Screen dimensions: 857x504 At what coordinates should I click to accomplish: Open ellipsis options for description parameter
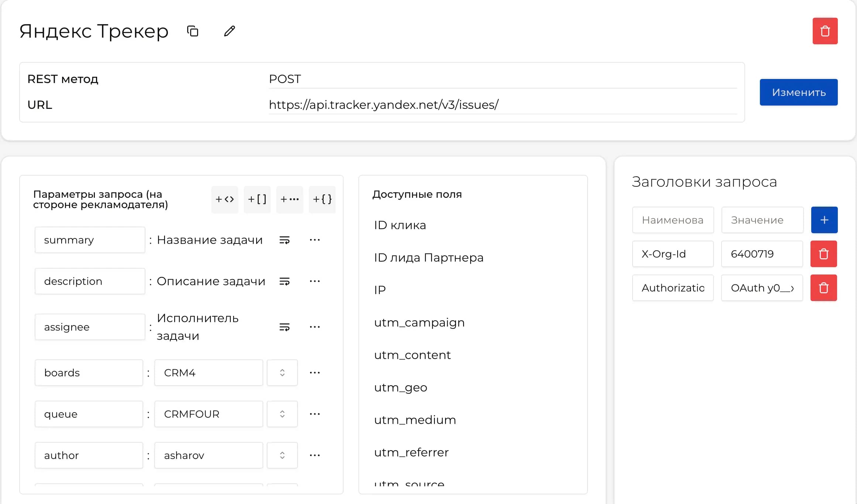315,281
